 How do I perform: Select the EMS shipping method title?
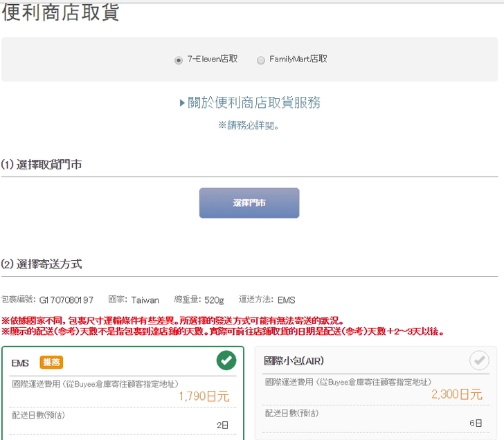pos(20,363)
